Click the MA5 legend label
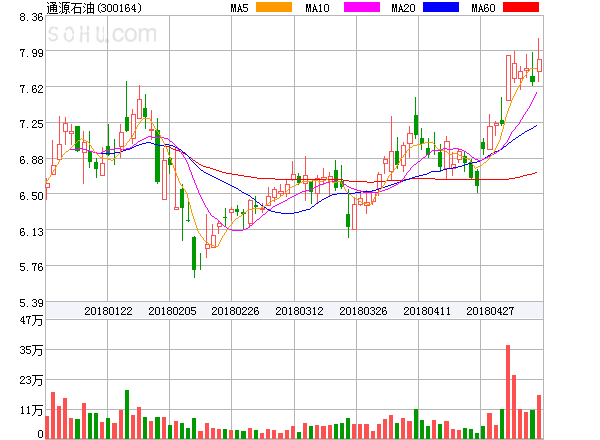Viewport: 600px width, 440px height. [x=239, y=8]
